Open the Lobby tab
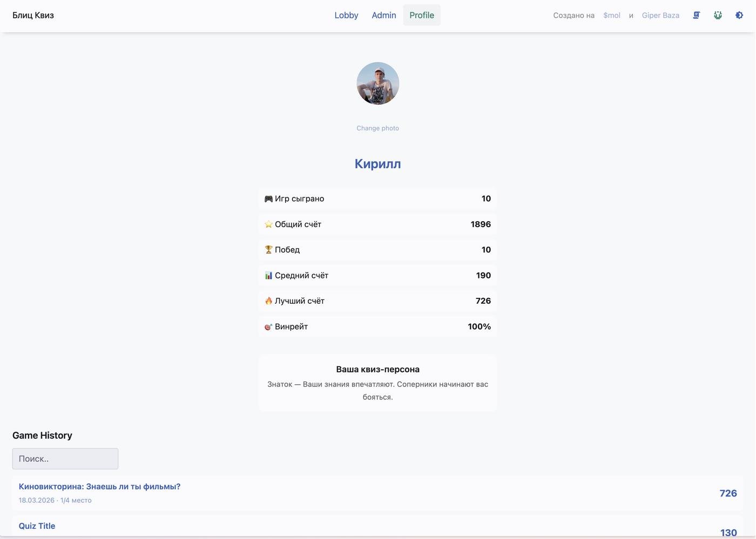Viewport: 756px width, 539px height. tap(346, 15)
